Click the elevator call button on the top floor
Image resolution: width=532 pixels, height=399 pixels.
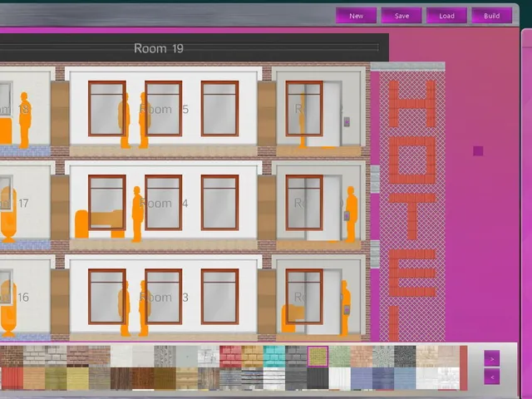click(347, 121)
